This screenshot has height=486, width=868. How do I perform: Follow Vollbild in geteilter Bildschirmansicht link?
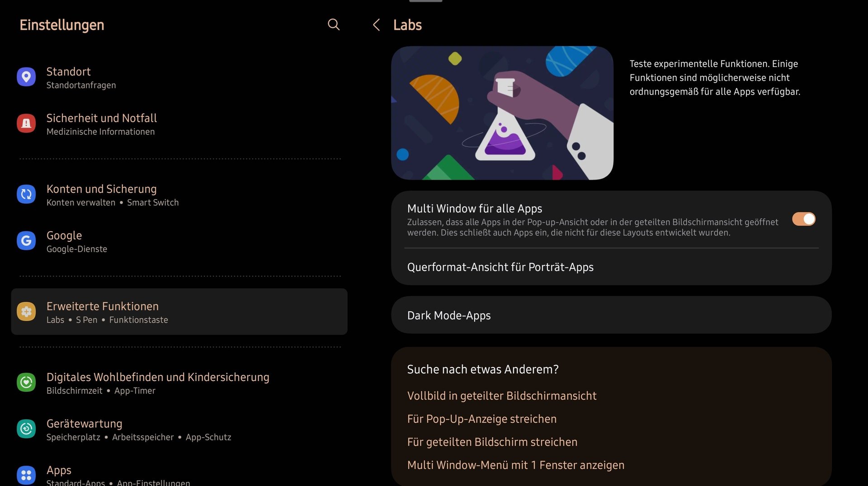[502, 396]
